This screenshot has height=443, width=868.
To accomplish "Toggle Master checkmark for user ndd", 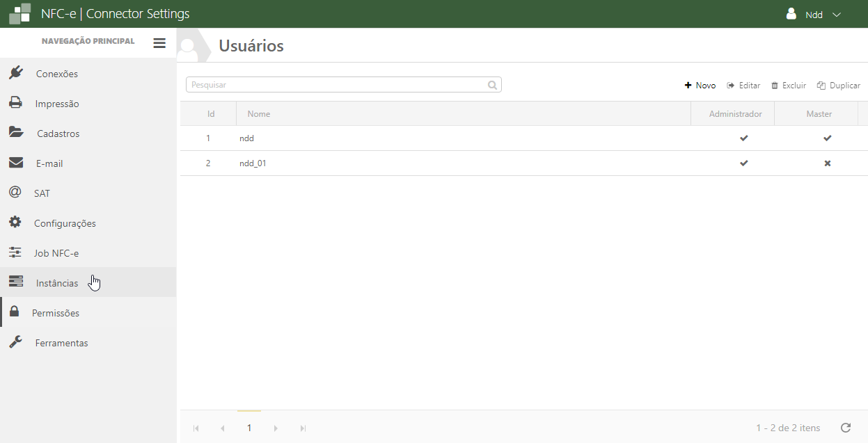I will (827, 138).
